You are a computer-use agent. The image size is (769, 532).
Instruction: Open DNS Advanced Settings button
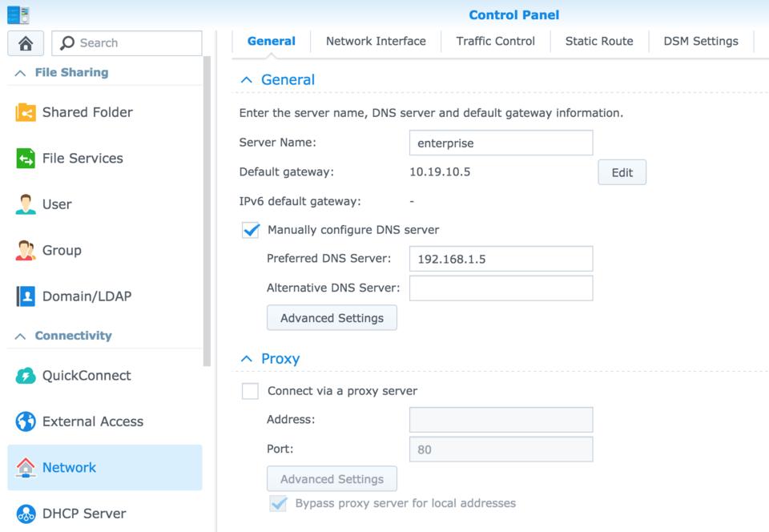tap(332, 318)
